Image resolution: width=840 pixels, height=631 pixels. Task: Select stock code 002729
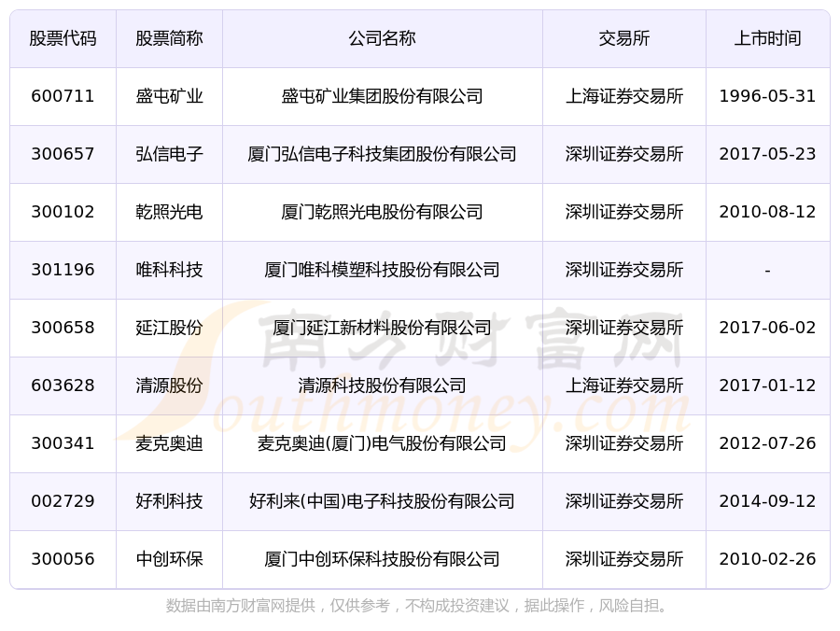click(x=63, y=501)
